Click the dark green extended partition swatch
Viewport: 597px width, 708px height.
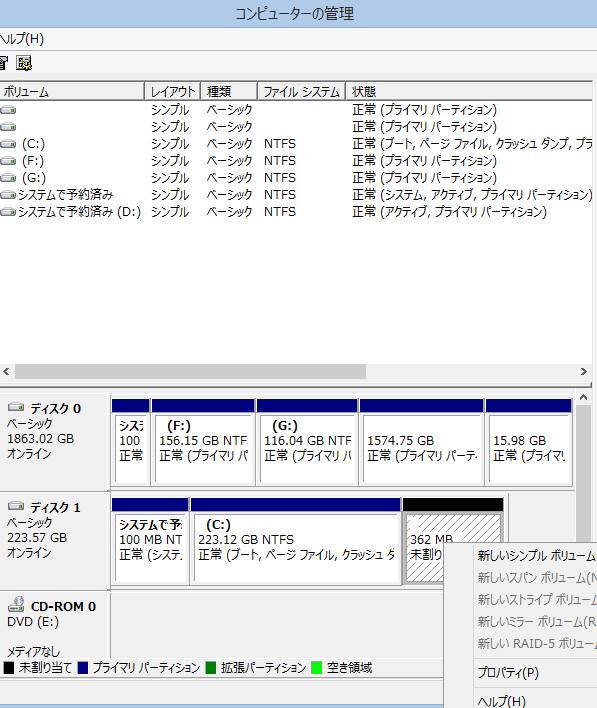pyautogui.click(x=210, y=667)
